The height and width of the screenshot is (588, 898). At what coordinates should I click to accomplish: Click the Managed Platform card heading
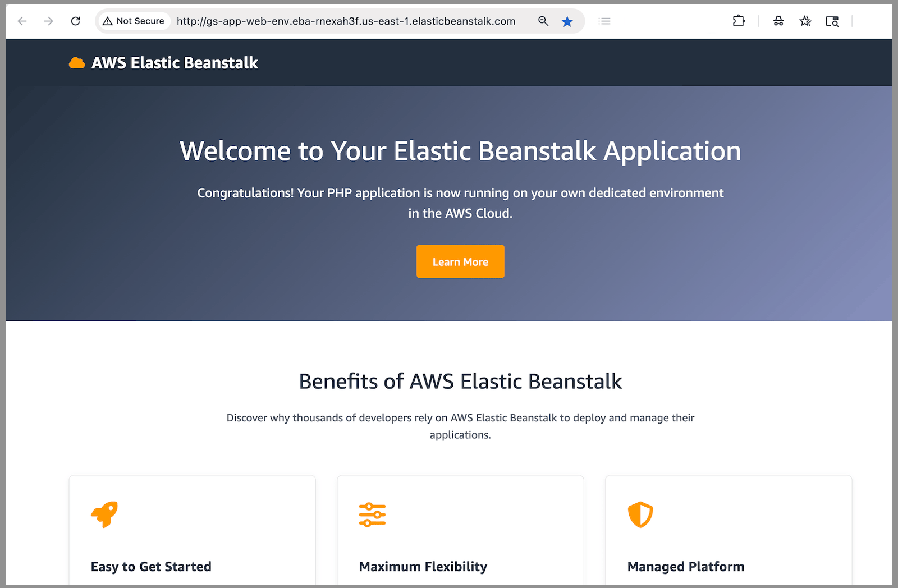[685, 566]
